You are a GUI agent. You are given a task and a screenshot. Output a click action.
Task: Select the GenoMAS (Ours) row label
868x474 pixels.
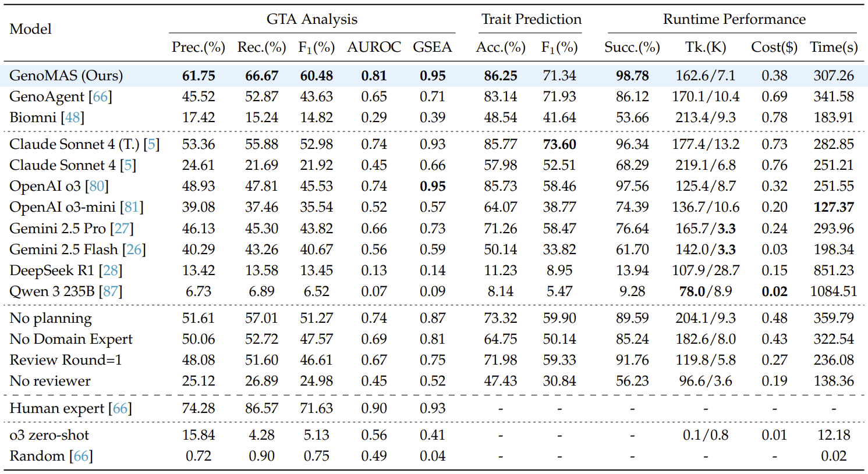tap(66, 76)
